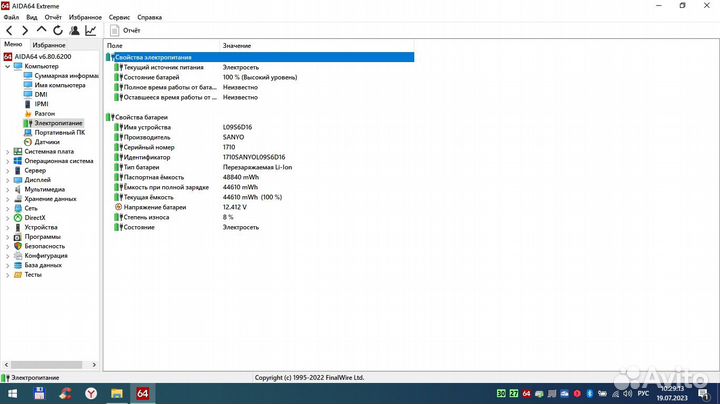The image size is (720, 404).
Task: Go up one level in the toolbar
Action: point(41,30)
